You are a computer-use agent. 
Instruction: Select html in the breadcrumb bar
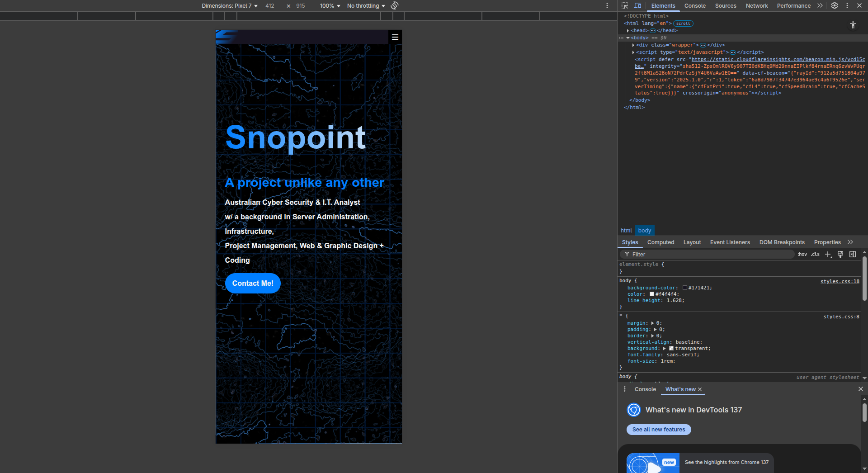(x=626, y=231)
